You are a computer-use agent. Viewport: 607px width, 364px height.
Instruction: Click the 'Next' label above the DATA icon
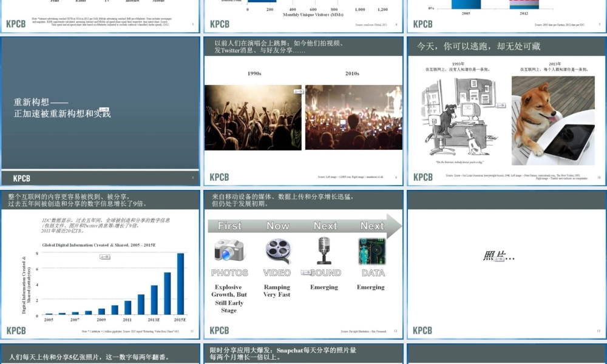(372, 226)
